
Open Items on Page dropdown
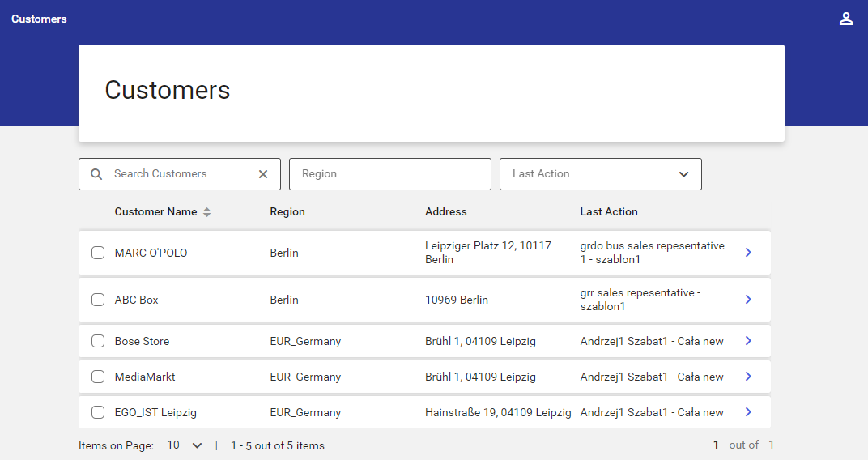pos(185,445)
